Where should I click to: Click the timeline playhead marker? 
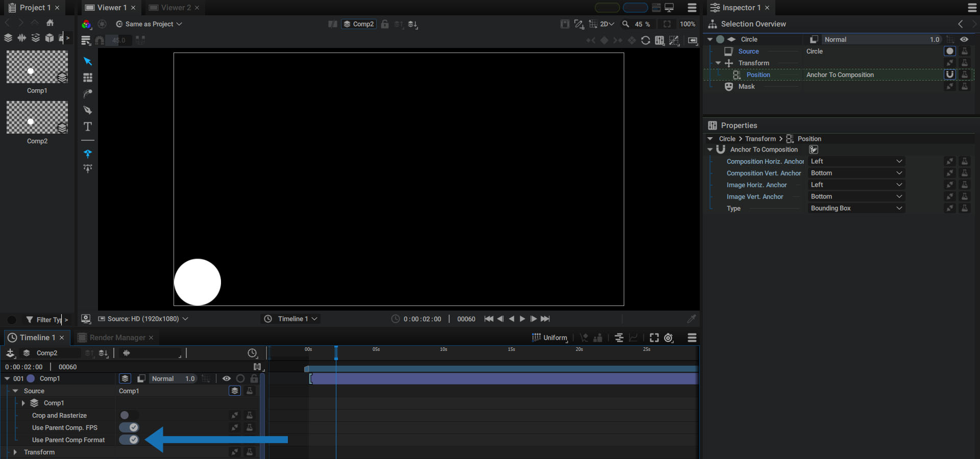[336, 353]
